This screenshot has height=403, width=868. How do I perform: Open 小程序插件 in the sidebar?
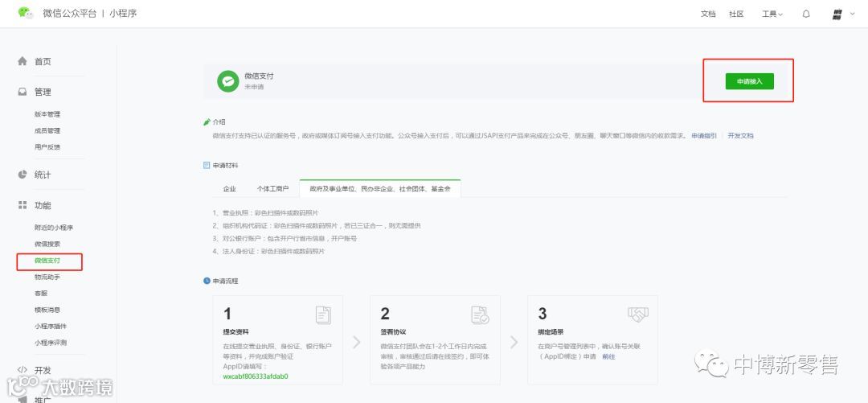pos(51,327)
